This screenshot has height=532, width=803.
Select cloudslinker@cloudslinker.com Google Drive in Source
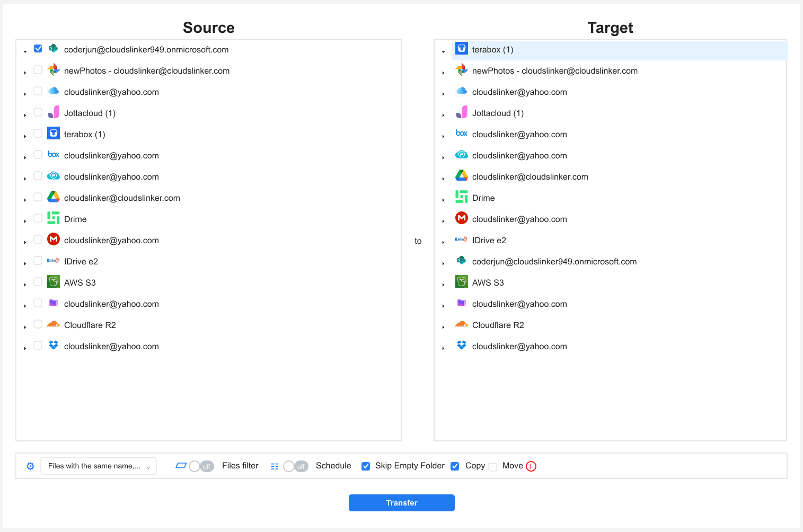click(x=122, y=198)
